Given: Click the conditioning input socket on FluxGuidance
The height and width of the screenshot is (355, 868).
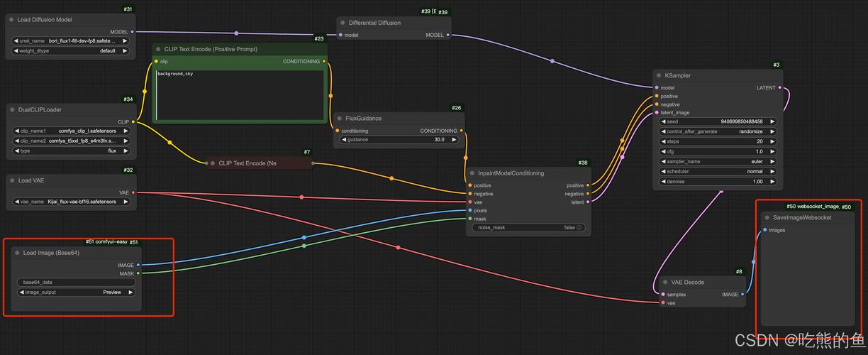Looking at the screenshot, I should click(x=337, y=131).
